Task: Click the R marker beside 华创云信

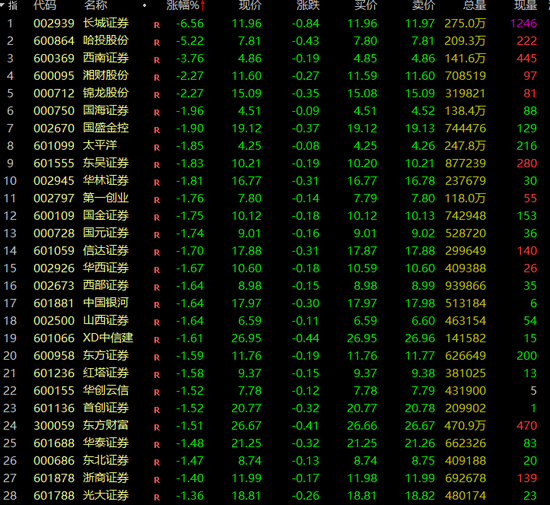Action: point(157,393)
